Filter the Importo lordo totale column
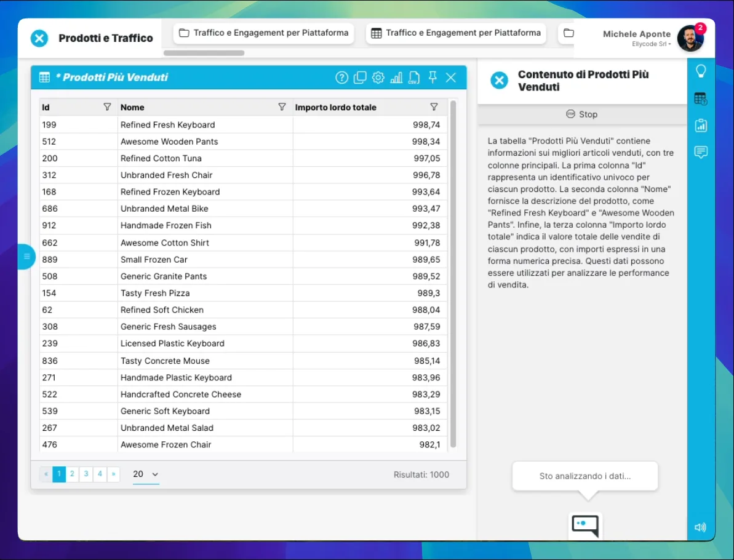Screen dimensions: 734x560 tap(434, 107)
